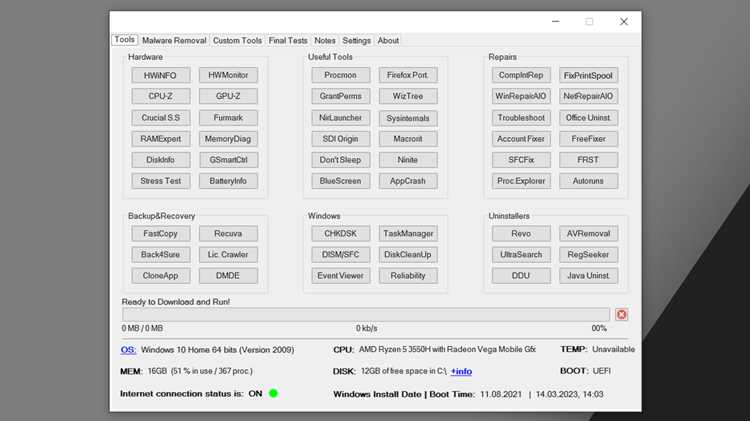The width and height of the screenshot is (750, 421).
Task: Click the FRST repair button
Action: 588,160
